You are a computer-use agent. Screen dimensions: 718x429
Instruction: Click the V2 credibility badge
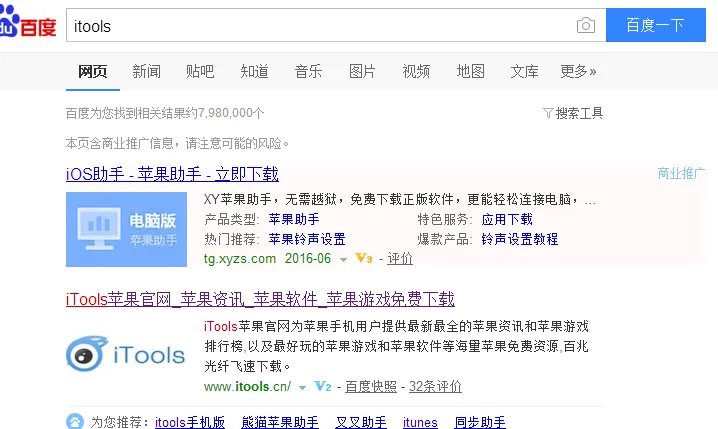pos(323,386)
